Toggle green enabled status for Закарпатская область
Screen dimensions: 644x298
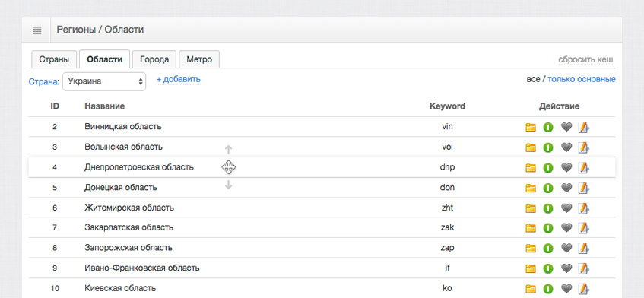point(548,228)
